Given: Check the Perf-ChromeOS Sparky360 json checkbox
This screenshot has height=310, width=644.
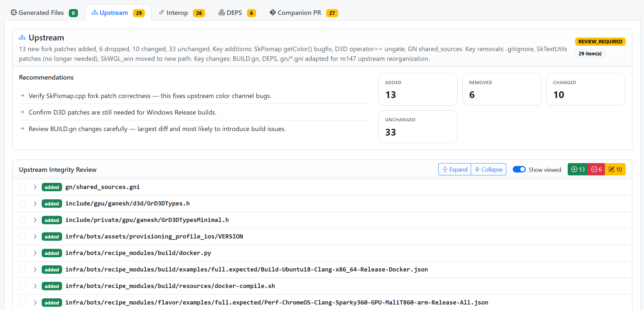Looking at the screenshot, I should [x=22, y=303].
